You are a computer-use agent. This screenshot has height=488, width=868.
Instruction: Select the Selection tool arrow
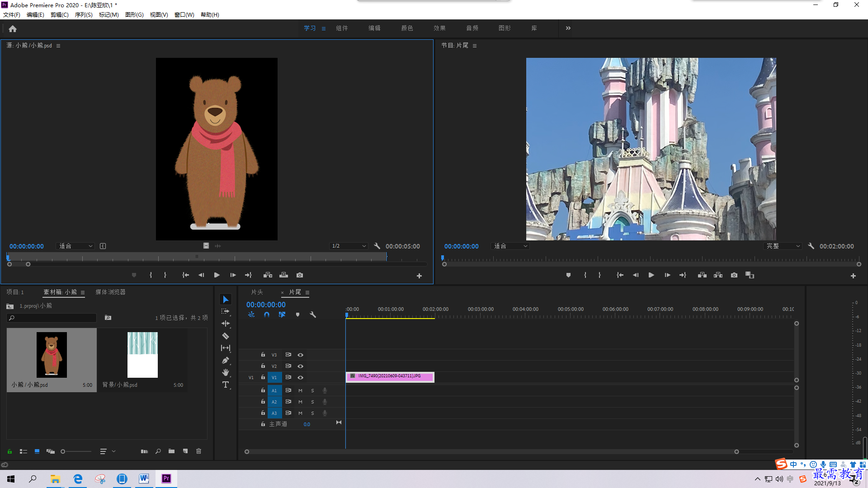[226, 300]
